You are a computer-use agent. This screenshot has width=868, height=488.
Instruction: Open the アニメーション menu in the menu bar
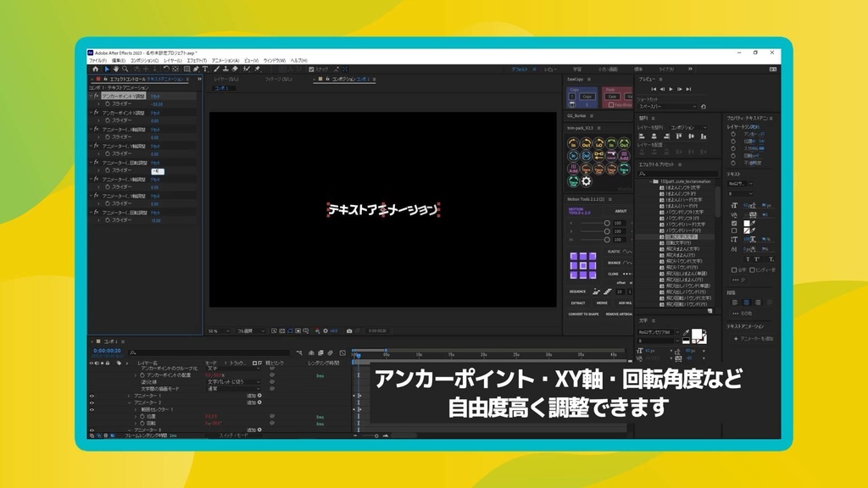point(224,60)
